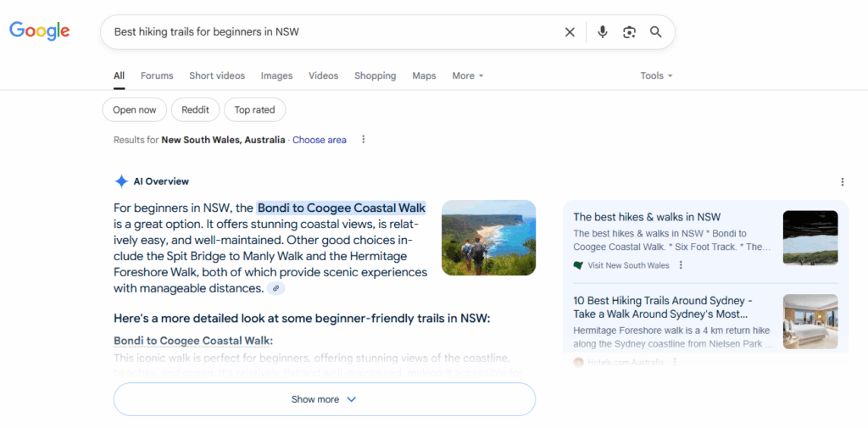Click New South Wales, Australia location text

[x=223, y=140]
